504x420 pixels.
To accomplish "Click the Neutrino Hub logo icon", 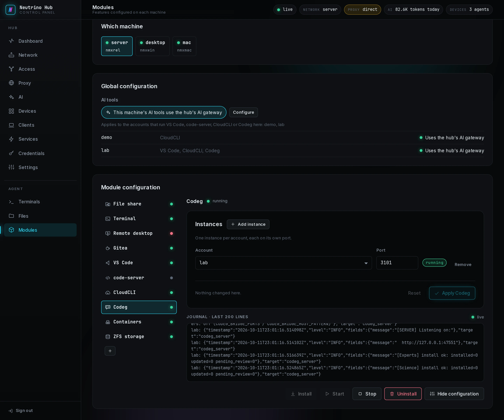I will point(10,10).
